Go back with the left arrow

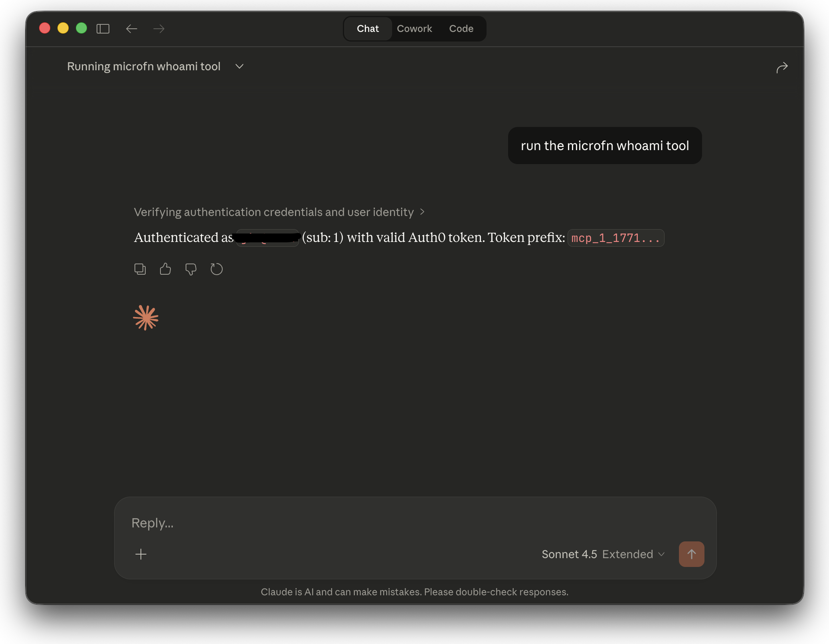coord(132,29)
